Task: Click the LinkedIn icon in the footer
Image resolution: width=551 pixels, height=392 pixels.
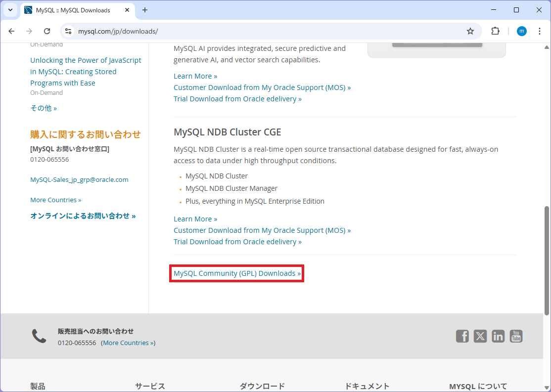Action: pyautogui.click(x=498, y=336)
